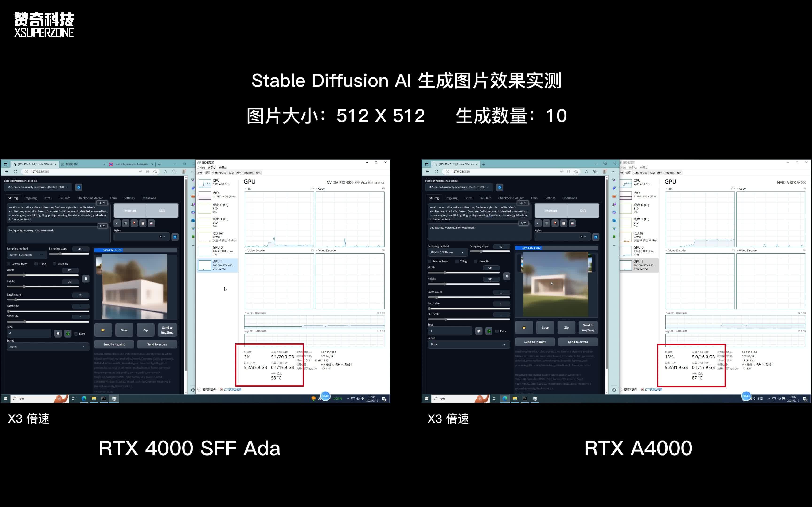
Task: Click the trash icon to clear the prompt
Action: point(126,223)
